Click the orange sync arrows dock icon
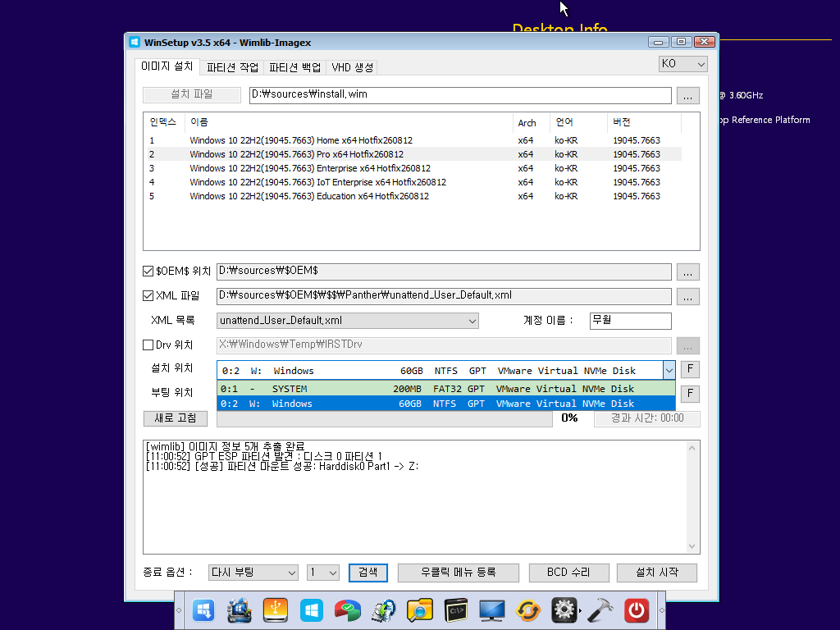The height and width of the screenshot is (630, 840). pyautogui.click(x=527, y=610)
